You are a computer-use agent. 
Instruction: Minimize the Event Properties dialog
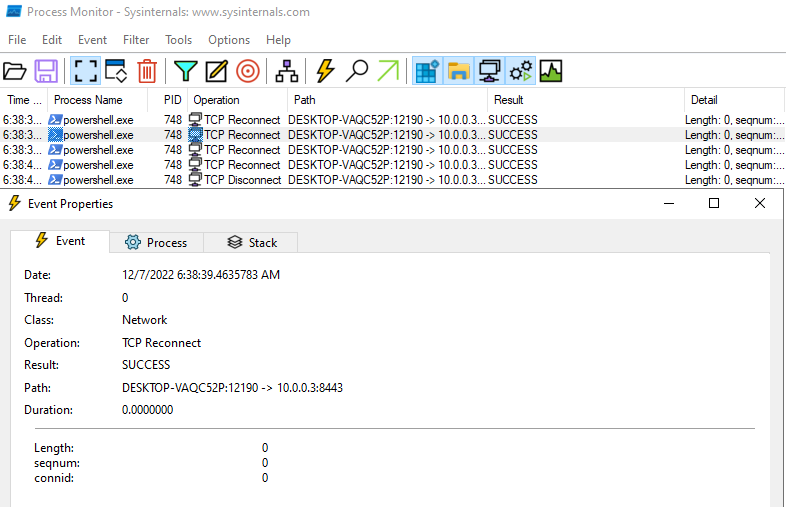[x=669, y=203]
